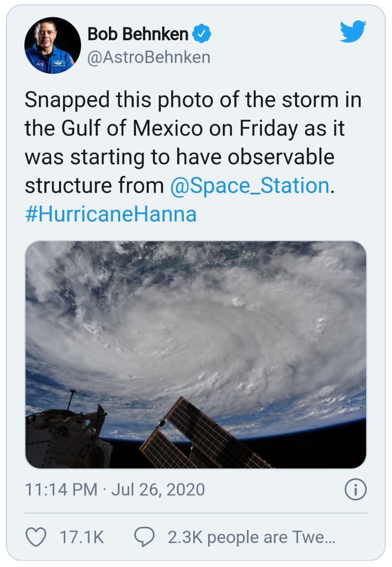Open the @AstroBehnken handle

(x=148, y=57)
